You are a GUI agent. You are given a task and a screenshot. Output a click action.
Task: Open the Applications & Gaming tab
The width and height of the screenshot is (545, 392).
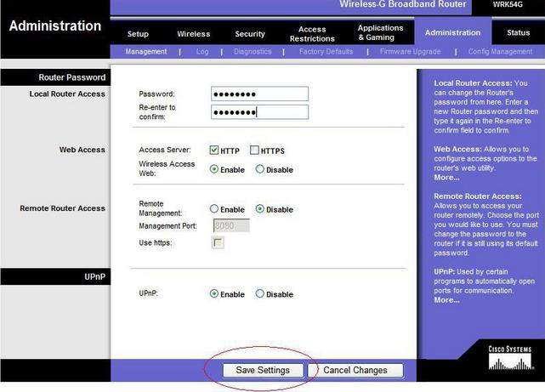pos(381,32)
